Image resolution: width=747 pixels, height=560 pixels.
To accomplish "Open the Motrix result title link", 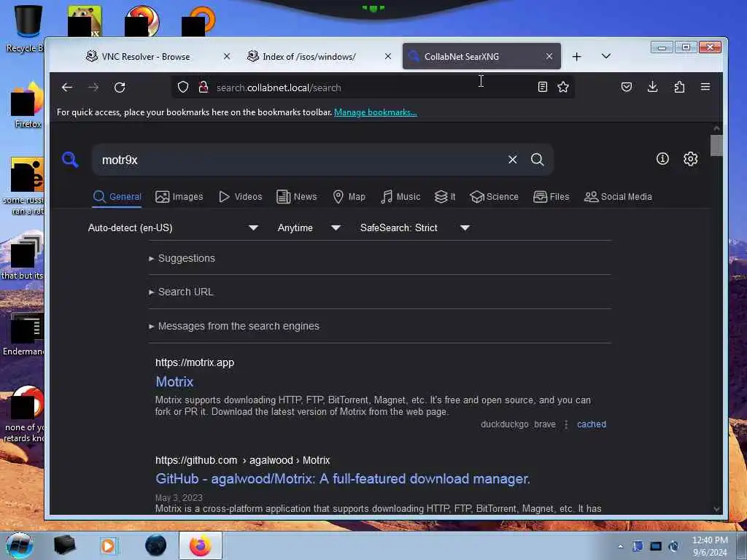I will (174, 382).
